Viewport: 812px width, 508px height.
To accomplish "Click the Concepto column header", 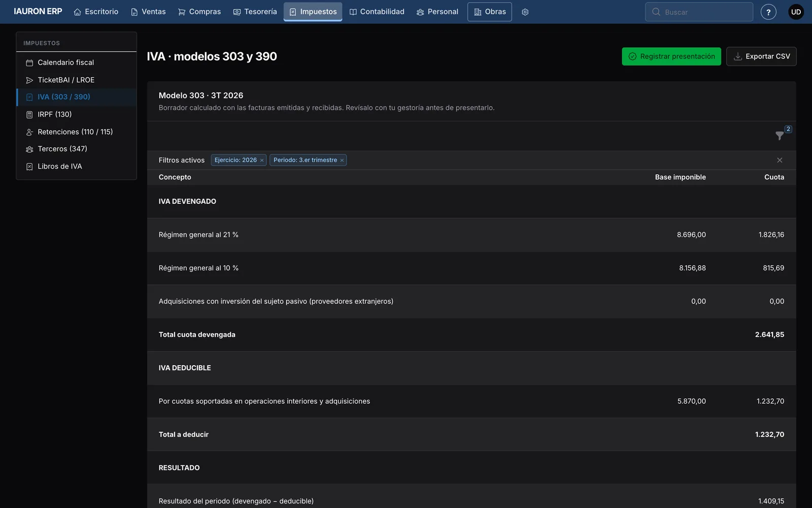I will 175,177.
